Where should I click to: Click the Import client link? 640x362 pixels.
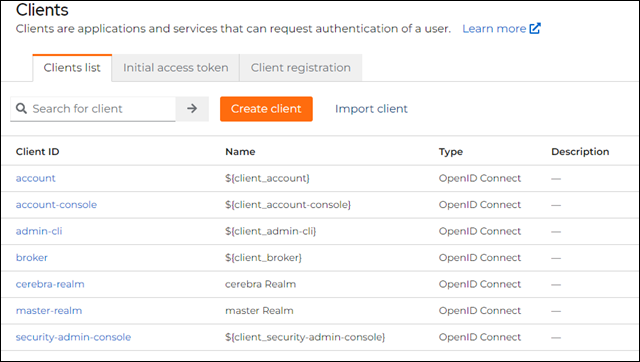tap(371, 109)
